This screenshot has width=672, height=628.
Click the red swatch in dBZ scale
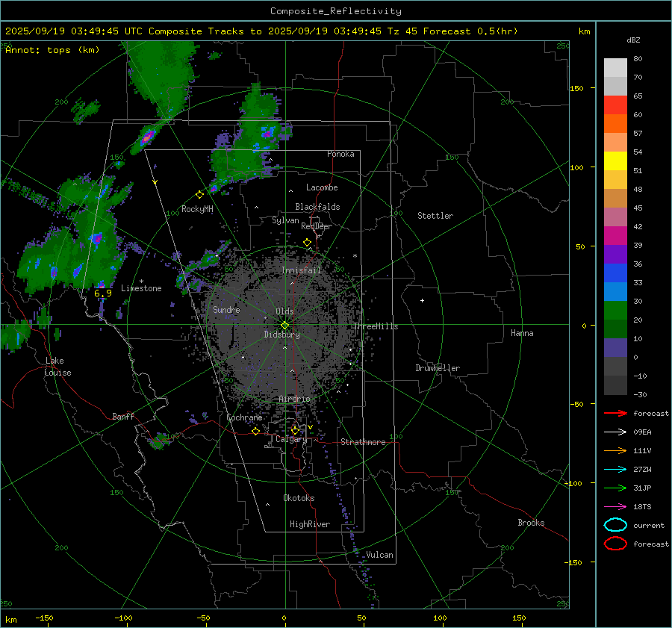(615, 105)
